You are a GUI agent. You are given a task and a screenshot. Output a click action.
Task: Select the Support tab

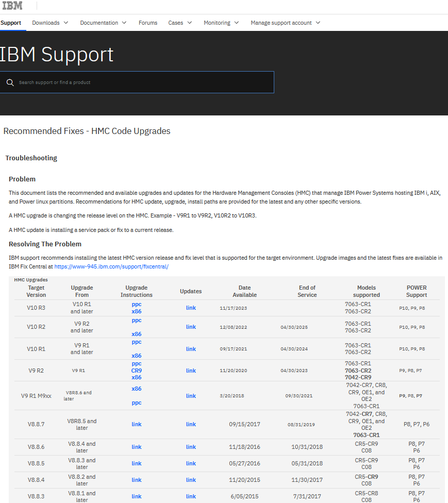pyautogui.click(x=10, y=23)
